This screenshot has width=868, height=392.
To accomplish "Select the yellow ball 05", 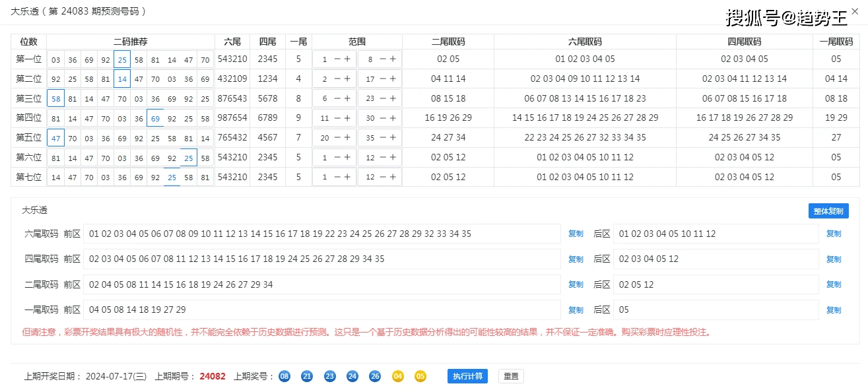I will click(x=420, y=376).
